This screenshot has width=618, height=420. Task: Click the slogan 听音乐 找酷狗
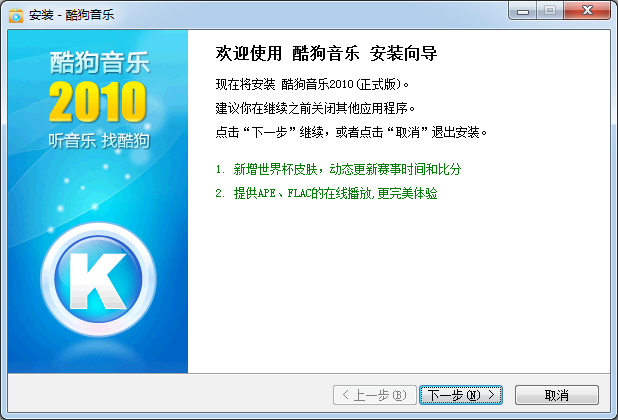pyautogui.click(x=99, y=141)
